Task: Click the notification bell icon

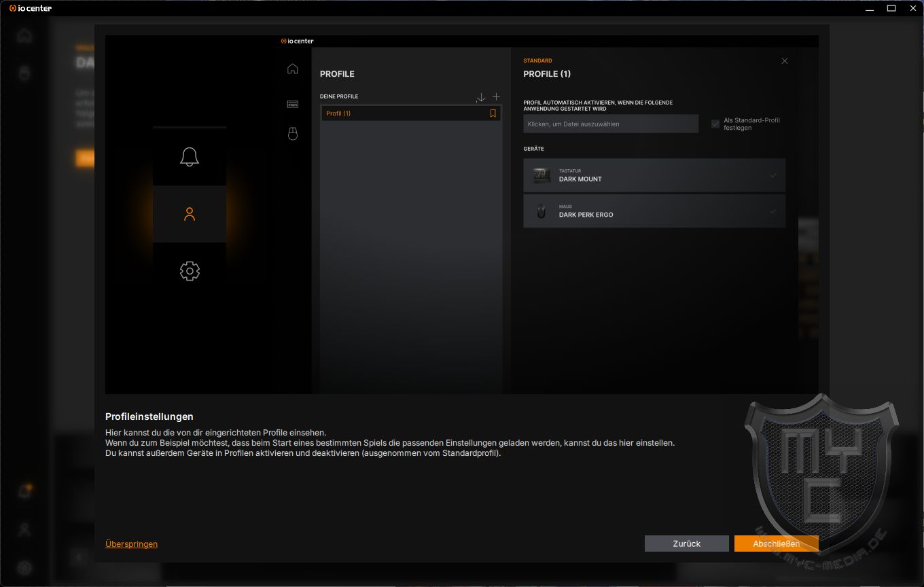Action: [x=189, y=157]
